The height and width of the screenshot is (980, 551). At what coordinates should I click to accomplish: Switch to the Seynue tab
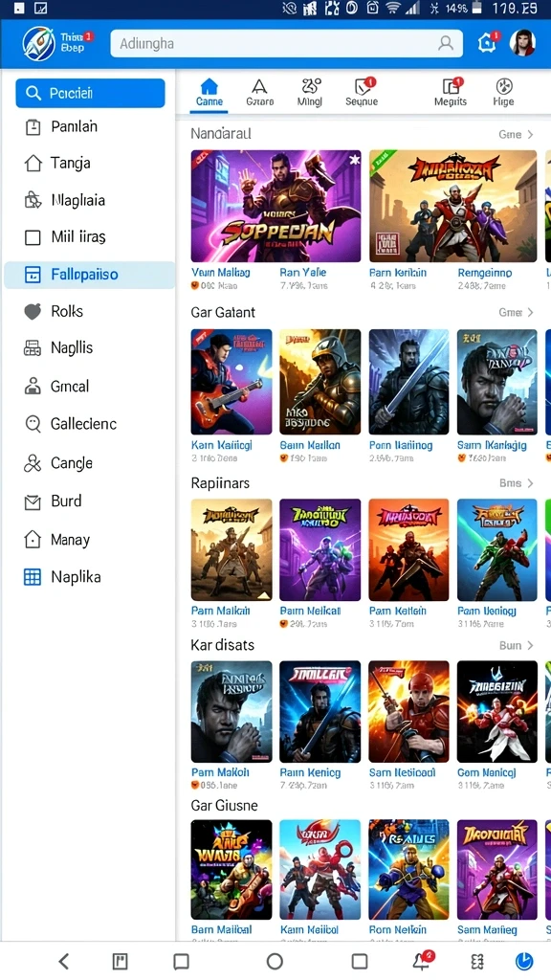362,93
